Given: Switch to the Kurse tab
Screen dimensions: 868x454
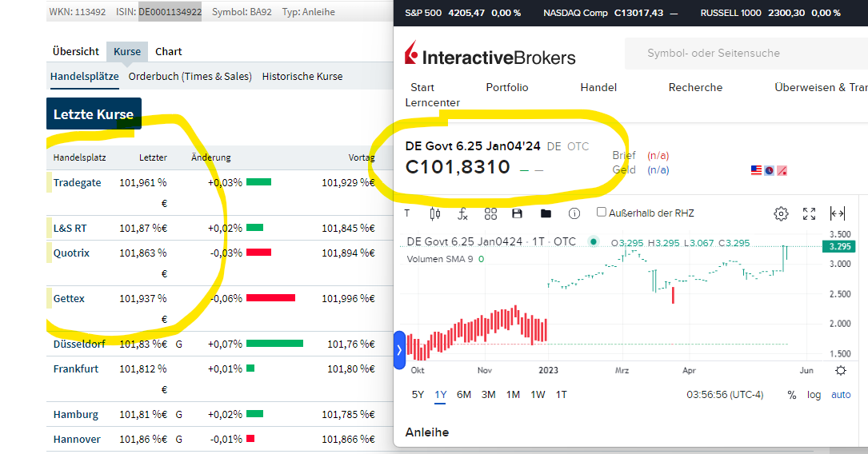Looking at the screenshot, I should [127, 51].
